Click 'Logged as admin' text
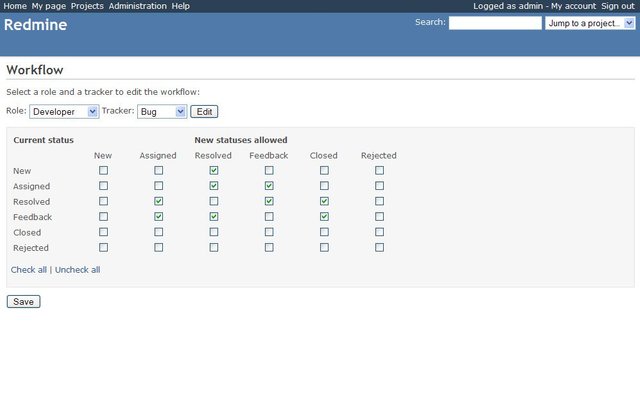Screen dimensions: 640x417 click(x=508, y=6)
